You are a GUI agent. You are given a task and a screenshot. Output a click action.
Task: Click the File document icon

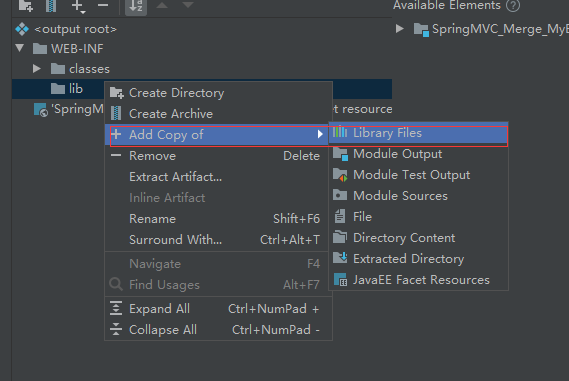pyautogui.click(x=340, y=216)
